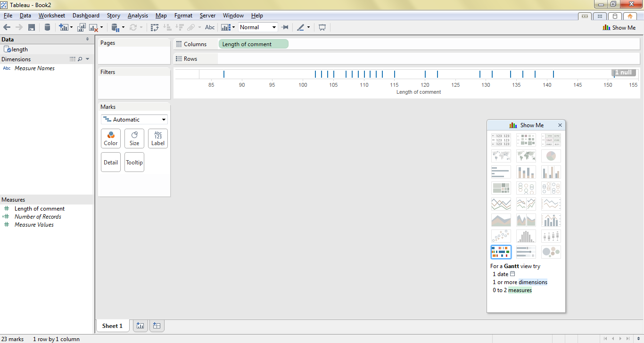Expand the Show/Hide Cards dropdown arrow
The height and width of the screenshot is (343, 644).
[233, 27]
